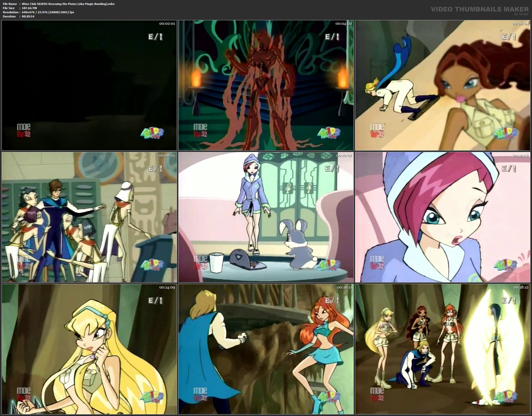The width and height of the screenshot is (532, 416).
Task: Click the 00:10:07 timestamp label
Action: tap(344, 156)
